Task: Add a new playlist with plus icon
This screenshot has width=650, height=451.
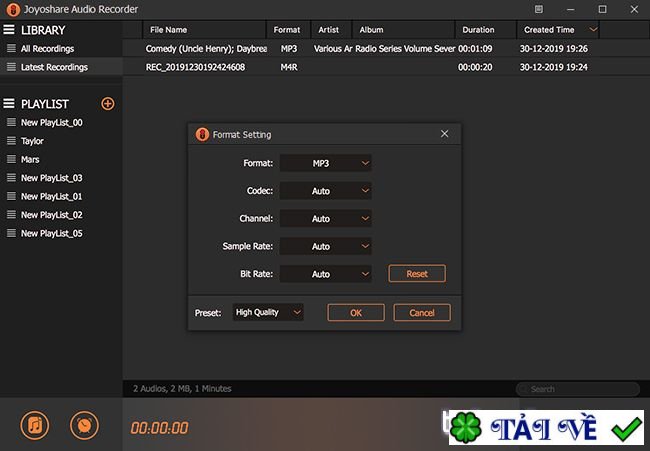Action: 108,104
